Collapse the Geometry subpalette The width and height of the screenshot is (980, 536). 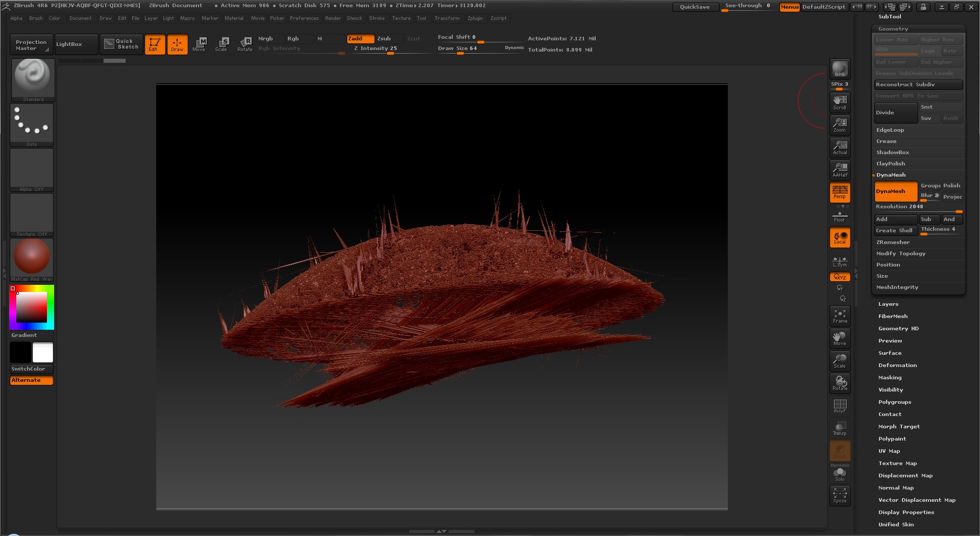[x=893, y=29]
